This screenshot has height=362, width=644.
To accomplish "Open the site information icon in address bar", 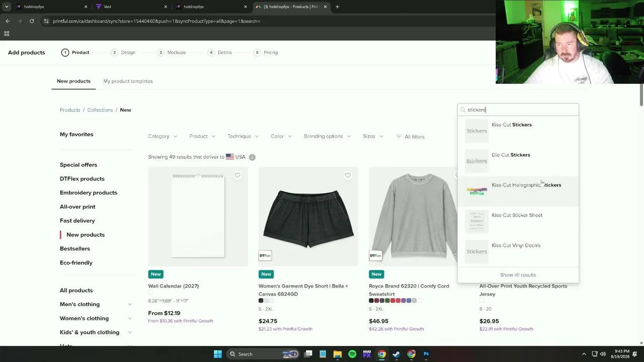I will (46, 21).
